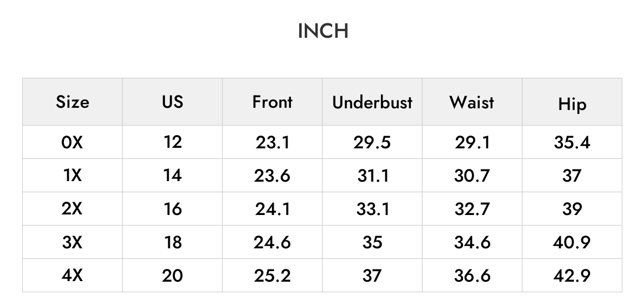
Task: Select the 0X size row label
Action: 72,142
